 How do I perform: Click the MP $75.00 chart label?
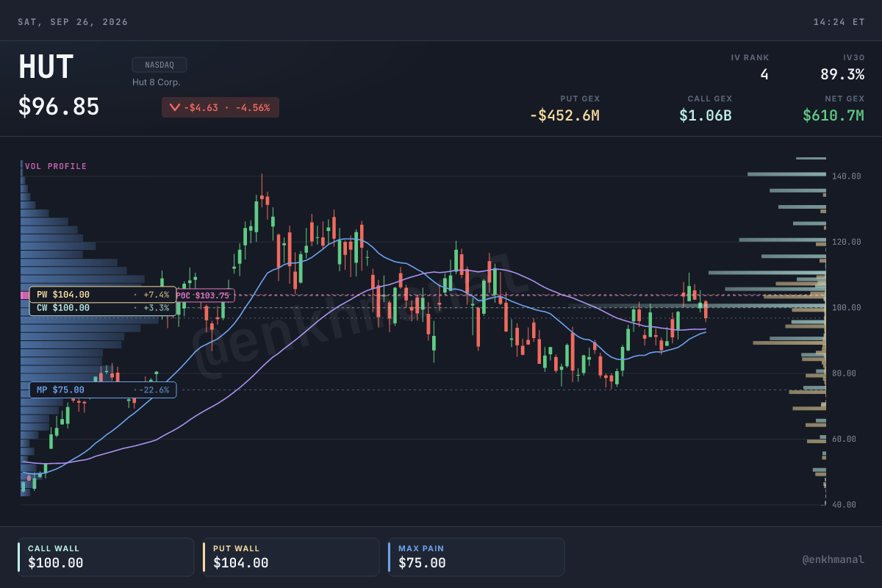(103, 390)
